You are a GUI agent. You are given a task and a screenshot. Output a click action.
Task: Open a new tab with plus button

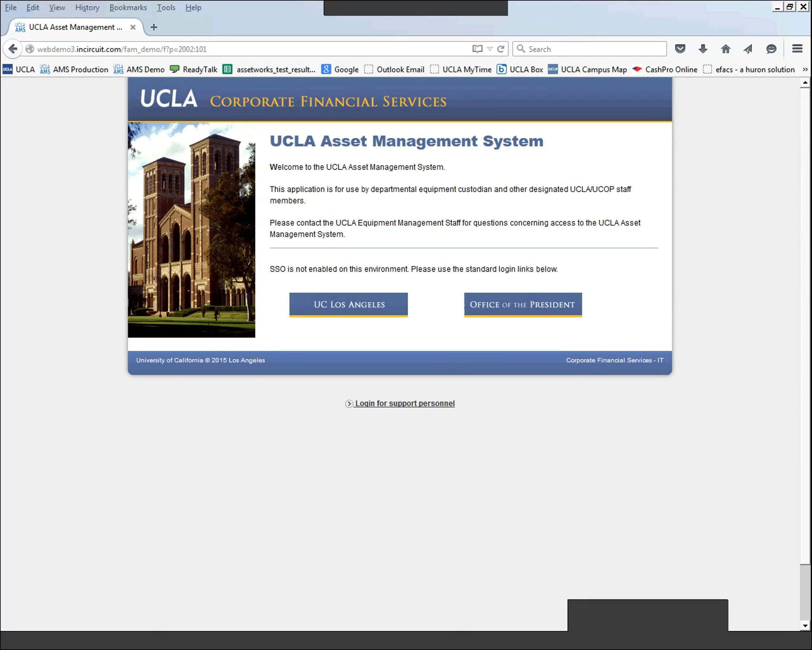coord(154,27)
